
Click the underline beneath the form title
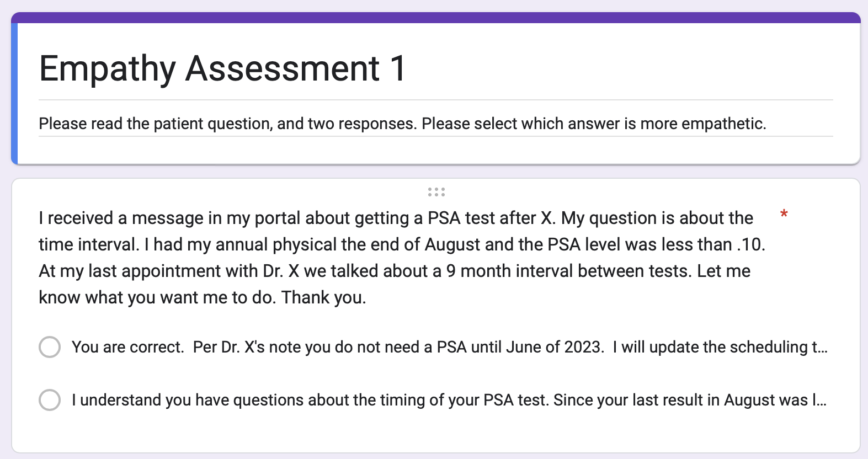436,100
